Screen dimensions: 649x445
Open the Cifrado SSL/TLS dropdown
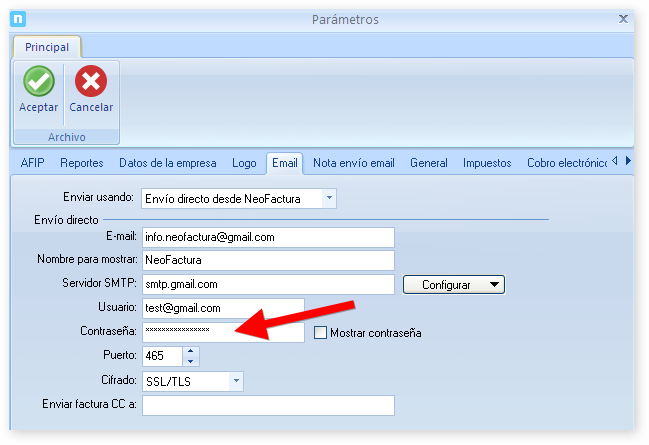click(236, 381)
